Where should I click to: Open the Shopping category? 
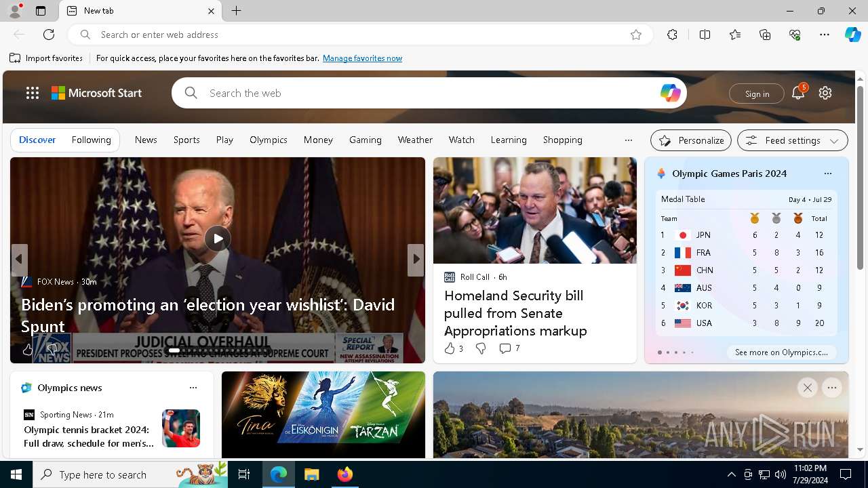coord(563,140)
